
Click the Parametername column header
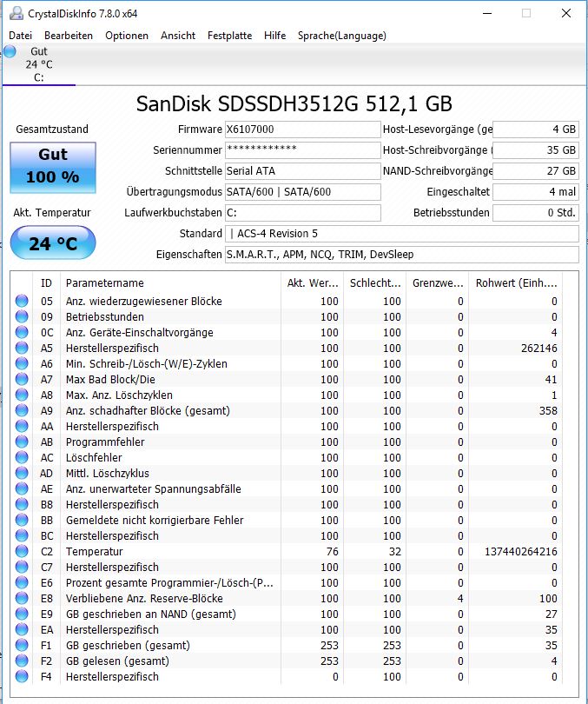tap(170, 282)
